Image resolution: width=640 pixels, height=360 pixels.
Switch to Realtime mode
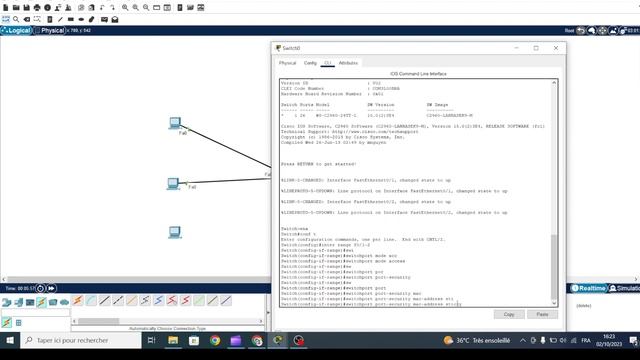(x=588, y=288)
